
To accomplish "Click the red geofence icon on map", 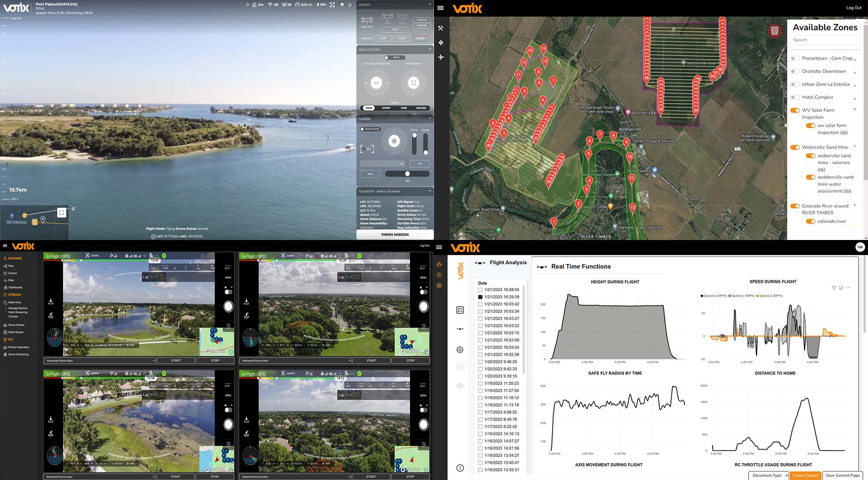I will pos(775,31).
